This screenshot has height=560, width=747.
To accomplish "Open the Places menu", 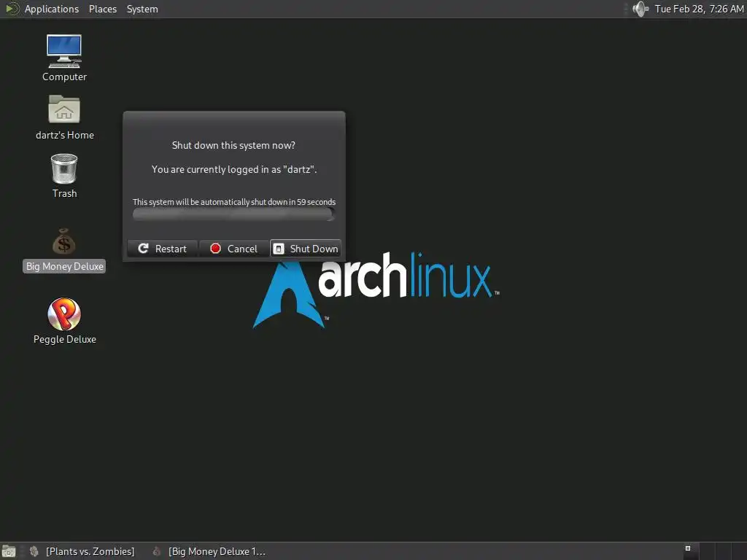I will click(x=102, y=9).
